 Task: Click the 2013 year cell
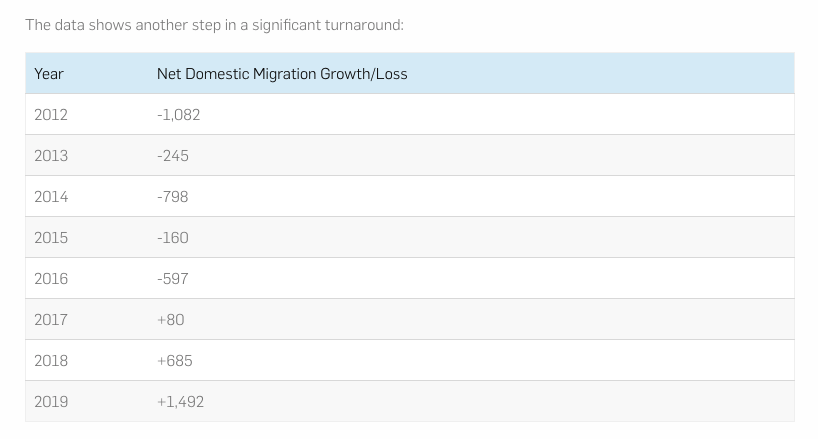click(51, 156)
